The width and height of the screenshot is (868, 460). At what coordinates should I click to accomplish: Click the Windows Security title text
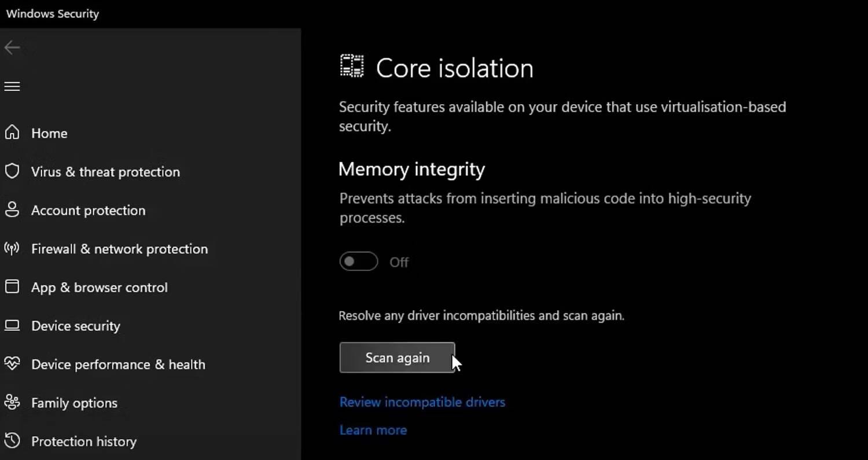52,13
